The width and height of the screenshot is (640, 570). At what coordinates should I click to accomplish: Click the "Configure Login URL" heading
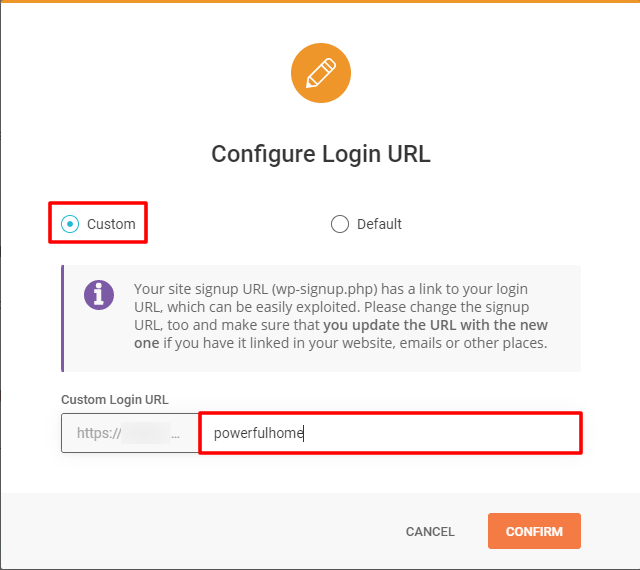(x=321, y=154)
